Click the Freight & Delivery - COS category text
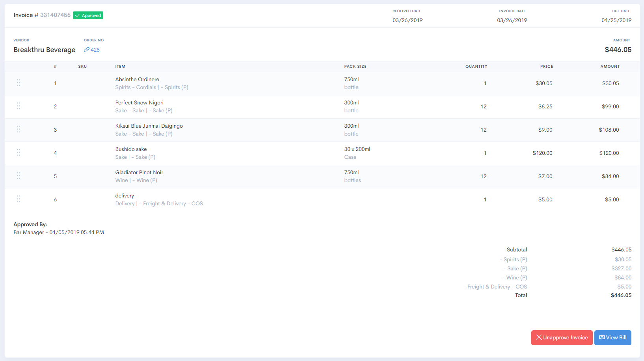 [x=173, y=203]
